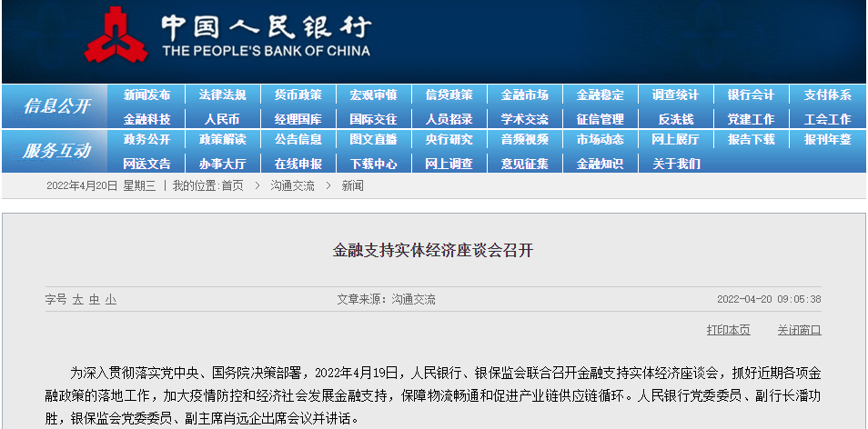Open 金融科技 navigation link

tap(146, 119)
